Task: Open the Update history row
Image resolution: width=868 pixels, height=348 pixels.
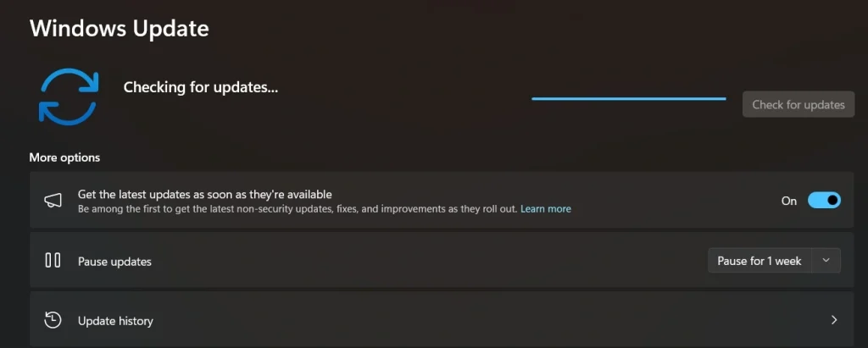Action: (x=441, y=320)
